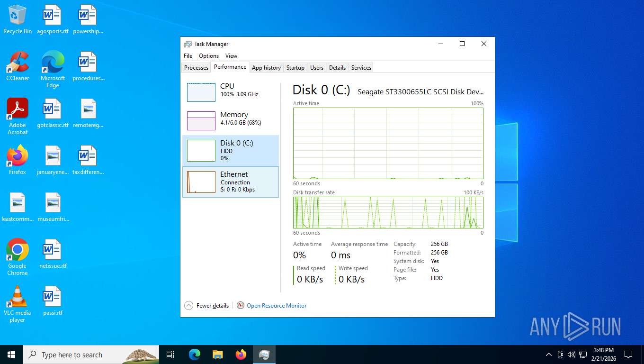
Task: Maximize the Task Manager window
Action: (462, 44)
